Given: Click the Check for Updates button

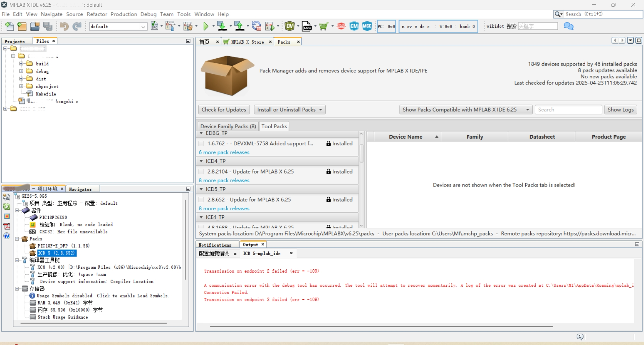Looking at the screenshot, I should click(223, 110).
